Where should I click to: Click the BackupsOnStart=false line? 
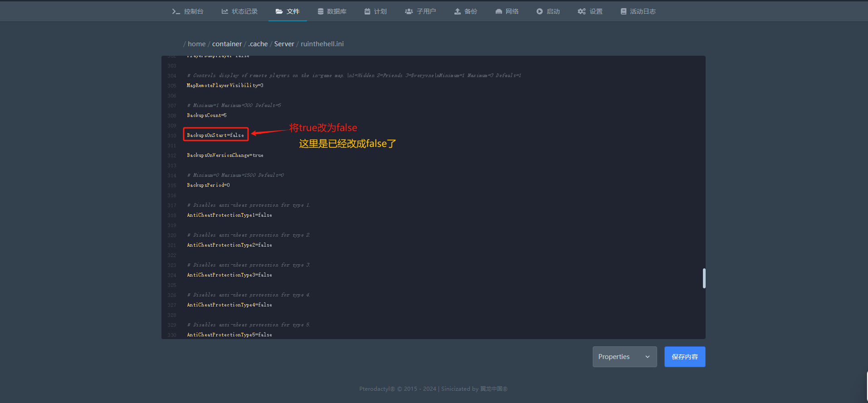pos(215,135)
